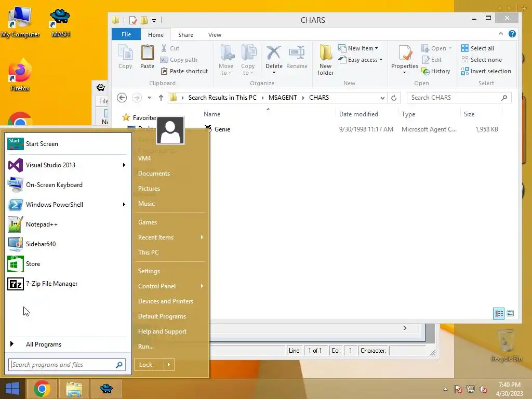Click Select all in ribbon
Screen dimensions: 532x399
477,48
